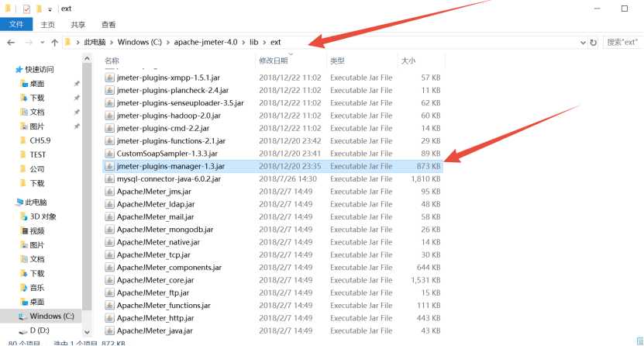This screenshot has height=346, width=644.
Task: Click jar icon of ApacheJMeter_mail.jar
Action: 109,217
